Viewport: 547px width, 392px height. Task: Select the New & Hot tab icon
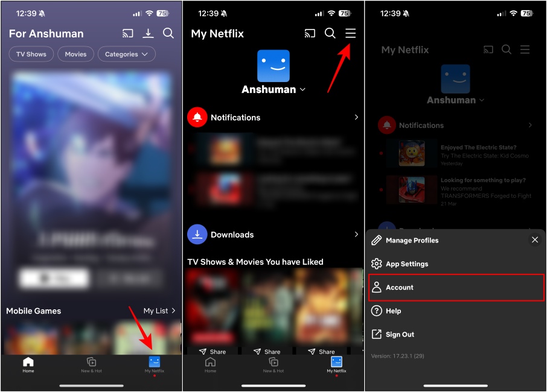coord(91,365)
